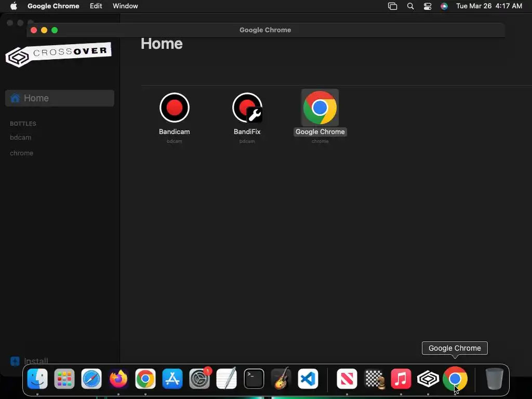Open Launchpad from the Dock
532x399 pixels.
64,378
